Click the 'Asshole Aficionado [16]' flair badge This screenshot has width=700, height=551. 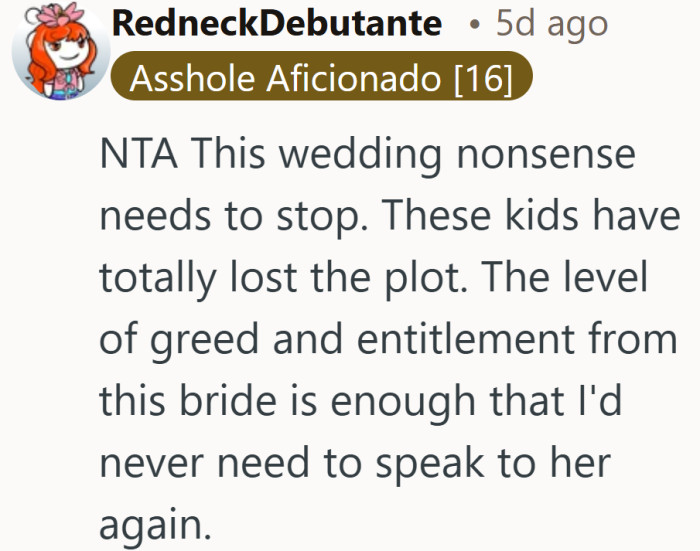tap(322, 80)
